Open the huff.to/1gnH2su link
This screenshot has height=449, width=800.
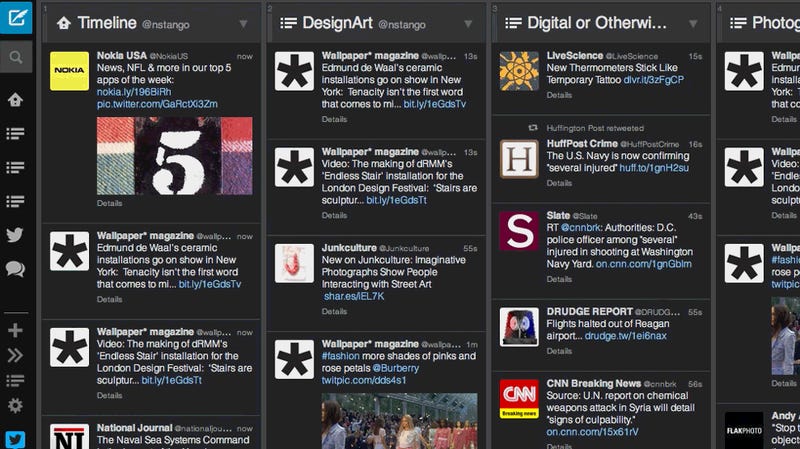(654, 168)
